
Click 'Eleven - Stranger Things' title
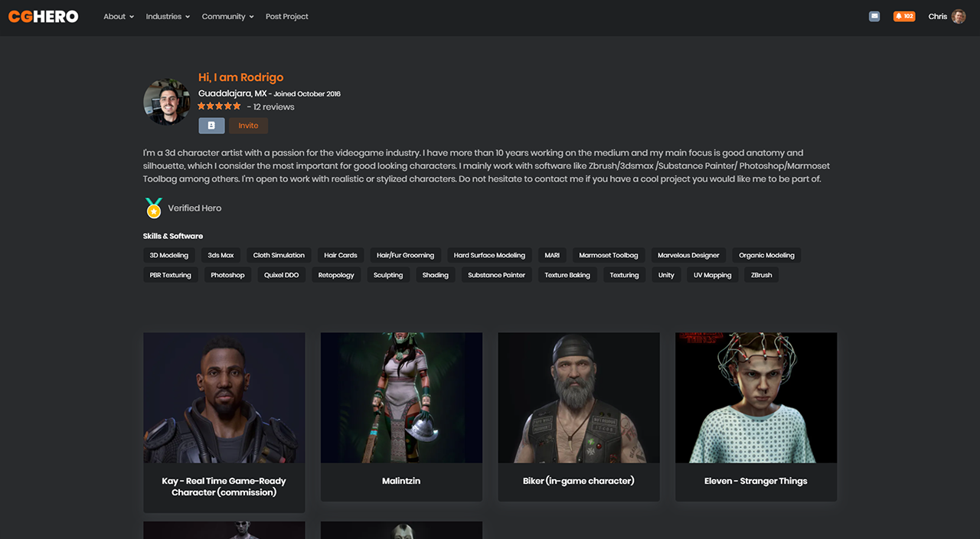756,481
